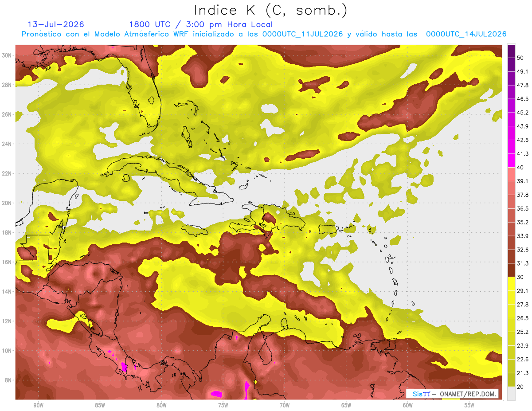Select the longitude label "80W"
The height and width of the screenshot is (411, 532).
[x=161, y=405]
